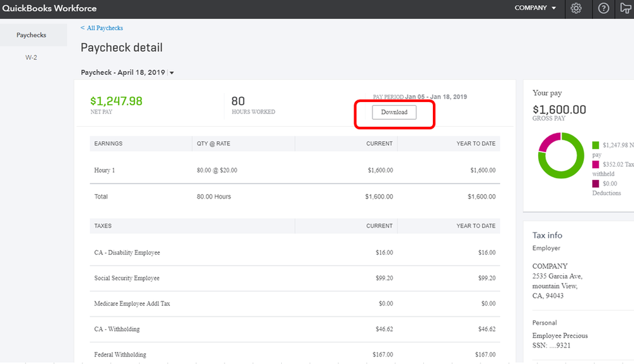Select the Paychecks sidebar tab

[x=32, y=35]
